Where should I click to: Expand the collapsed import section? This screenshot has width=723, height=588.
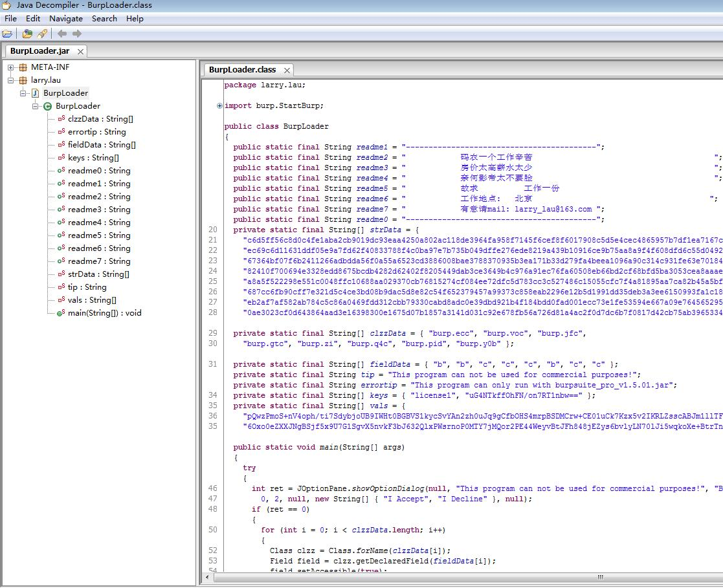[x=219, y=105]
